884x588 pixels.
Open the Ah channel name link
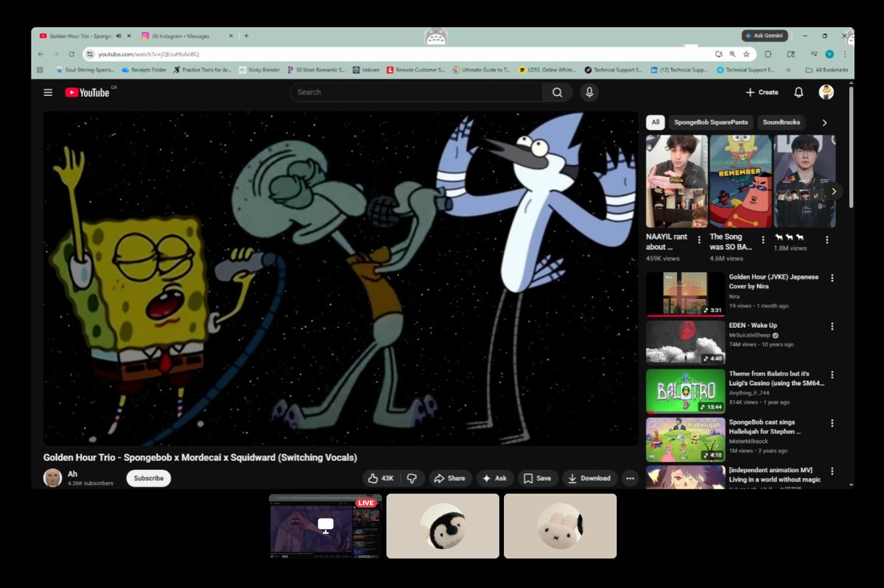(72, 474)
